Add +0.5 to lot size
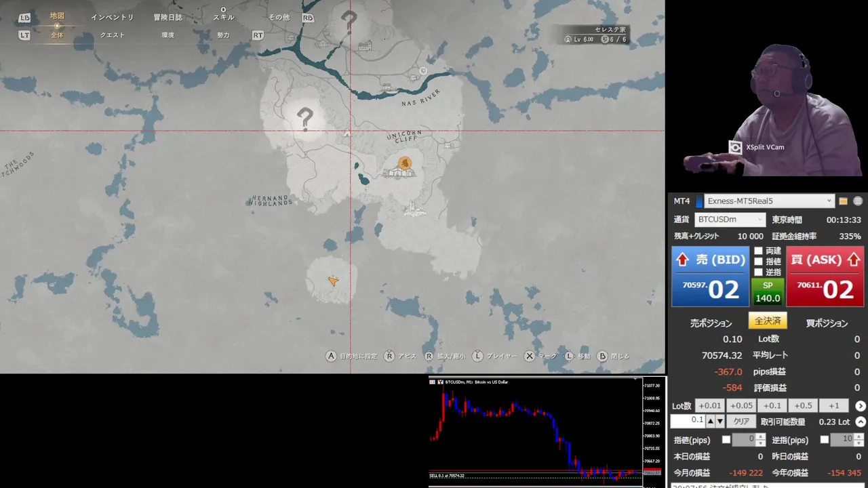868x488 pixels. (x=803, y=406)
